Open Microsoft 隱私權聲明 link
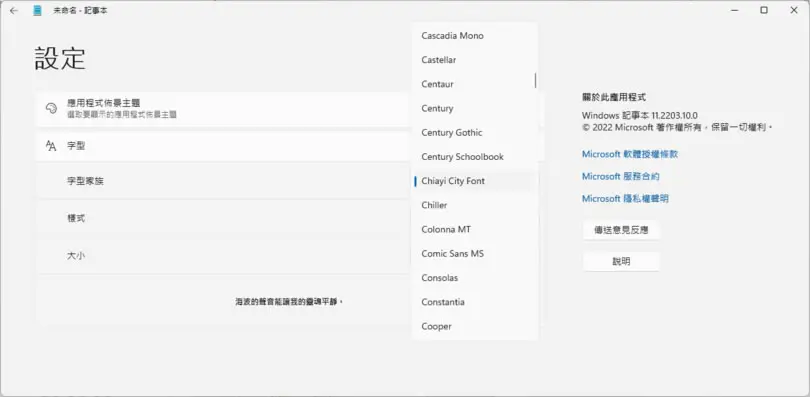The width and height of the screenshot is (810, 397). coord(625,199)
